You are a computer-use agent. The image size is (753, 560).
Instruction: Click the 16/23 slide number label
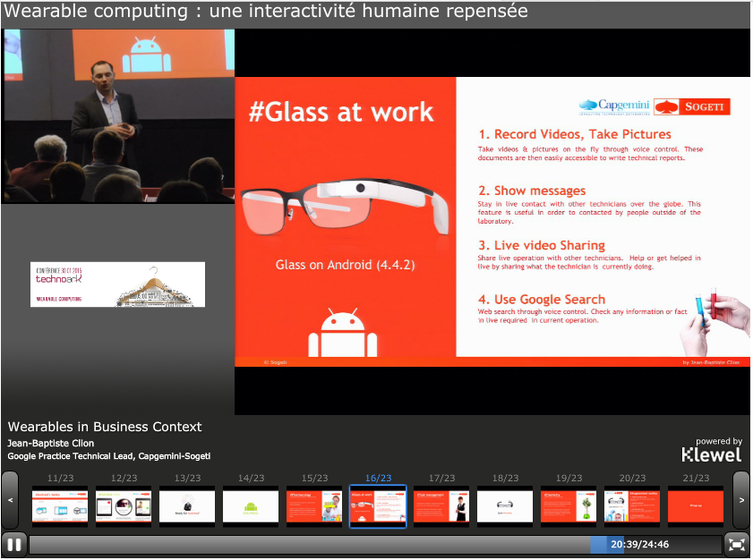[379, 478]
